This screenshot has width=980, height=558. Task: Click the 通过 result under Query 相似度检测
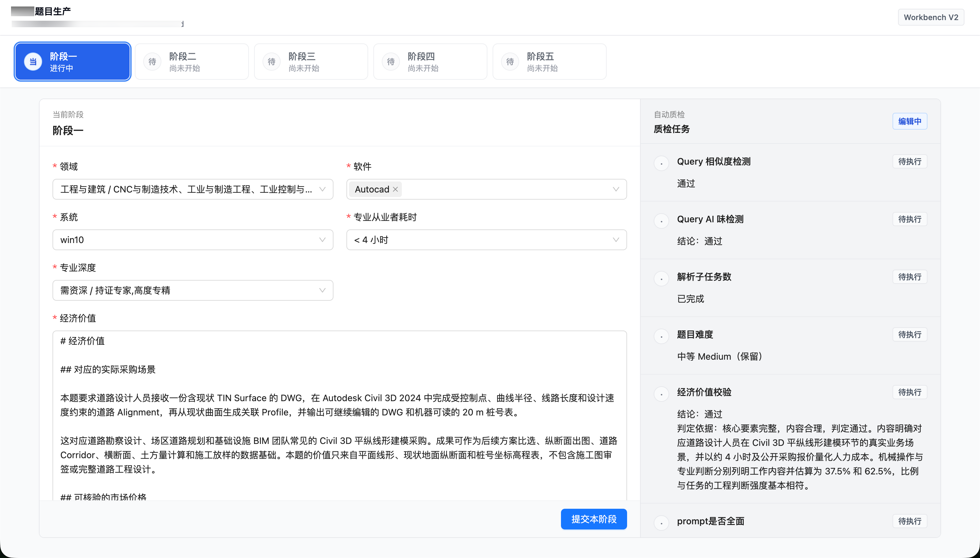coord(686,184)
